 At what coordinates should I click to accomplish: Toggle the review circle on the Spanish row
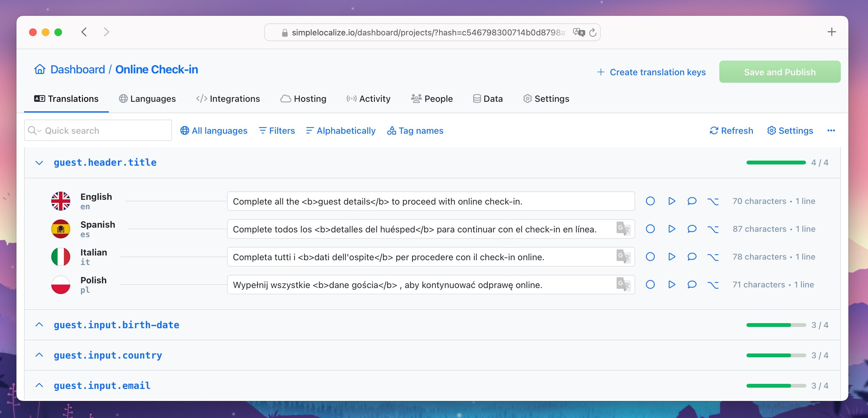pyautogui.click(x=650, y=229)
